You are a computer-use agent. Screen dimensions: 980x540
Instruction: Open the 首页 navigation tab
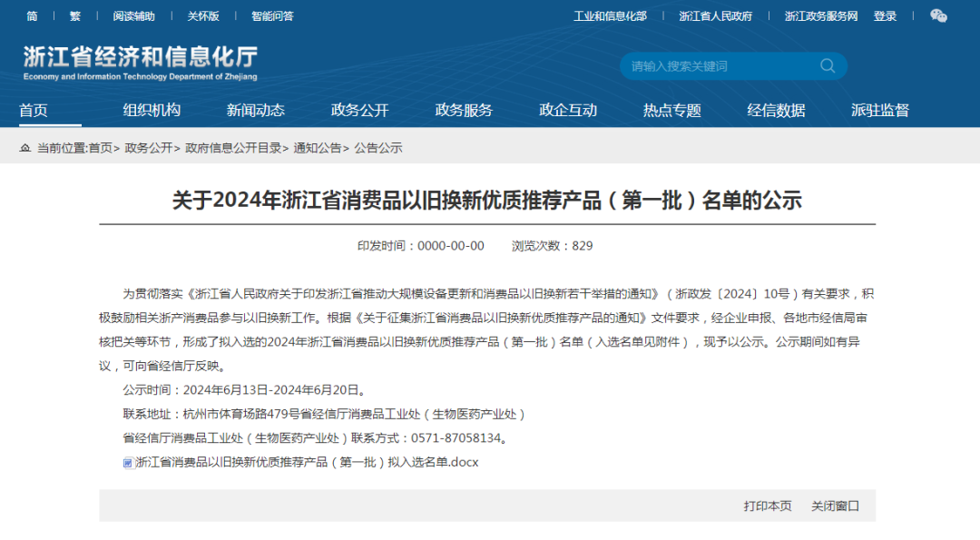pos(34,110)
